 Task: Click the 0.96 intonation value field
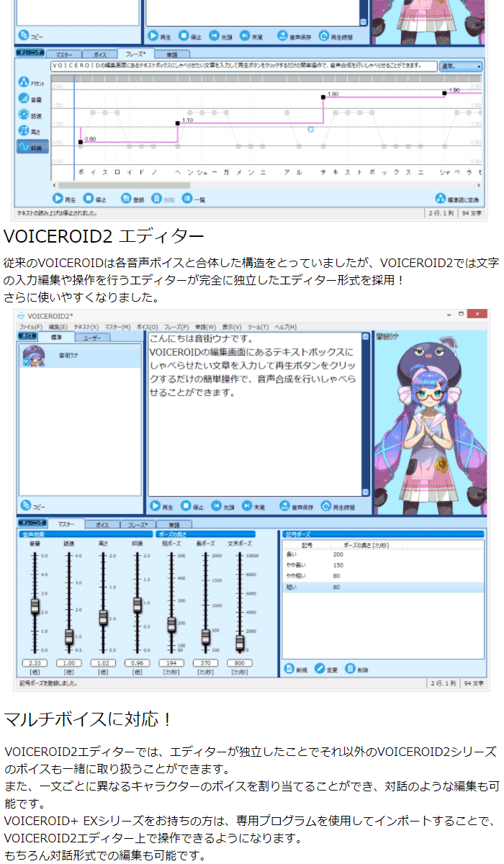[137, 663]
